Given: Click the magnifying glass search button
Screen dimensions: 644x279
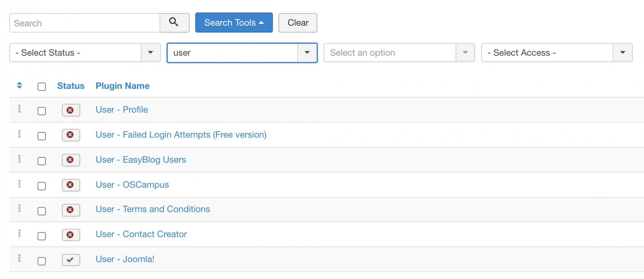Looking at the screenshot, I should tap(174, 23).
